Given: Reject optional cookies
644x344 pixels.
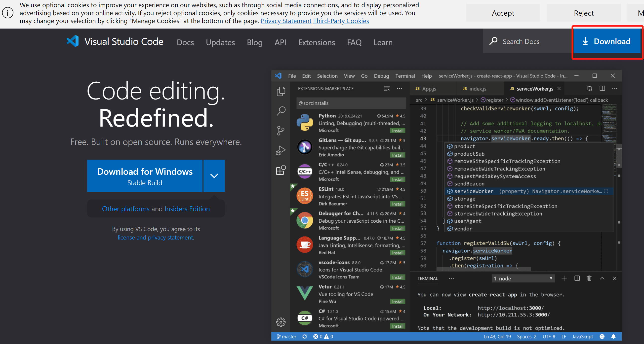Looking at the screenshot, I should [583, 13].
